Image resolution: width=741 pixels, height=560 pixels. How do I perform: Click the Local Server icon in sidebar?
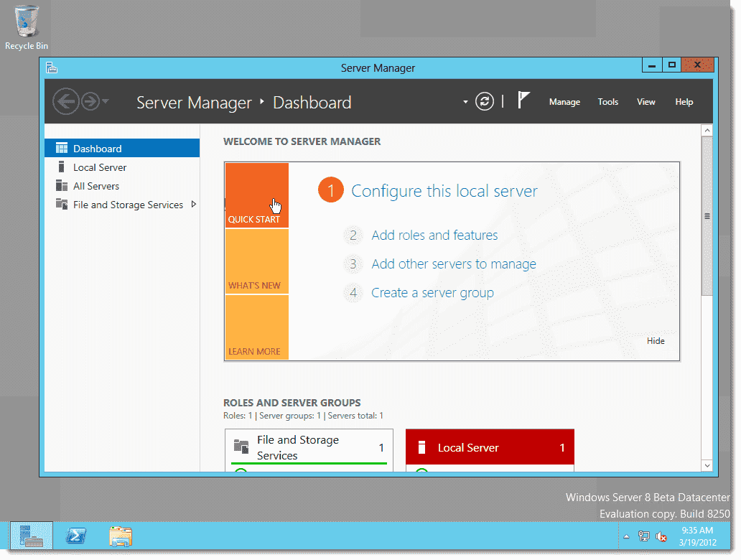pyautogui.click(x=62, y=167)
